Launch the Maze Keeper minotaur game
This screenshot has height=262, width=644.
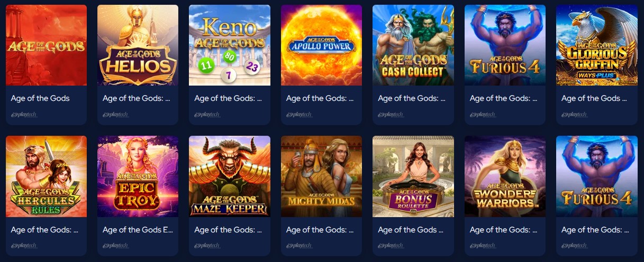230,176
